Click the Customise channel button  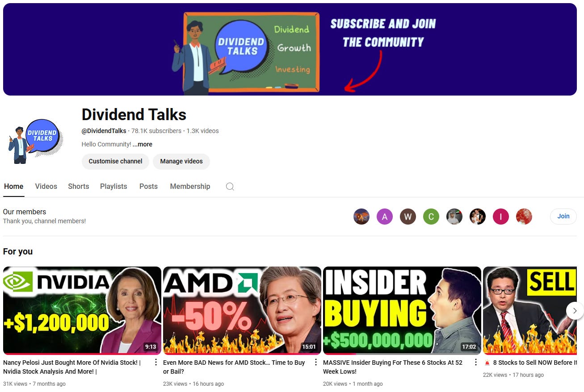pos(115,161)
